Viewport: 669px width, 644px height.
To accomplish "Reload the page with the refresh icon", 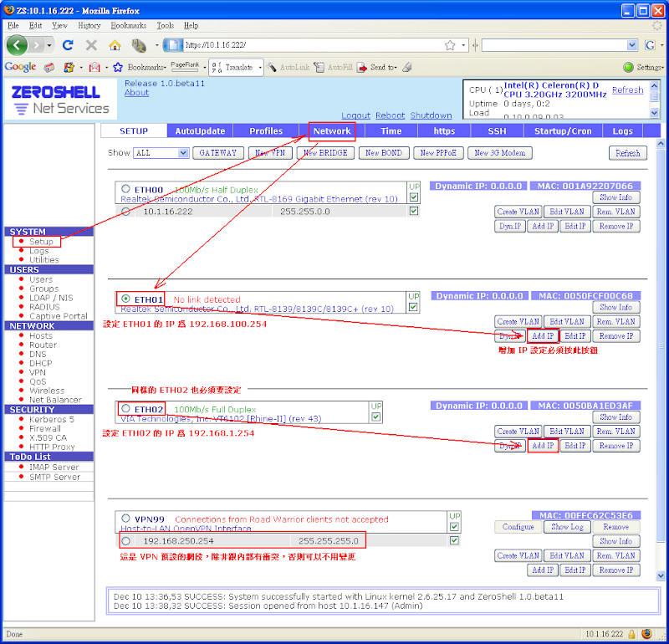I will point(68,45).
